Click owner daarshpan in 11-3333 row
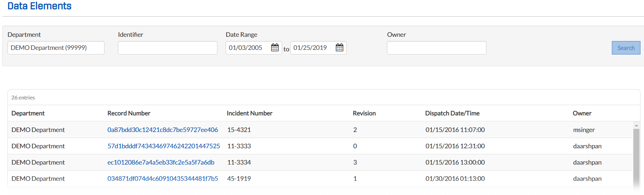Viewport: 644px width, 195px height. coord(587,146)
